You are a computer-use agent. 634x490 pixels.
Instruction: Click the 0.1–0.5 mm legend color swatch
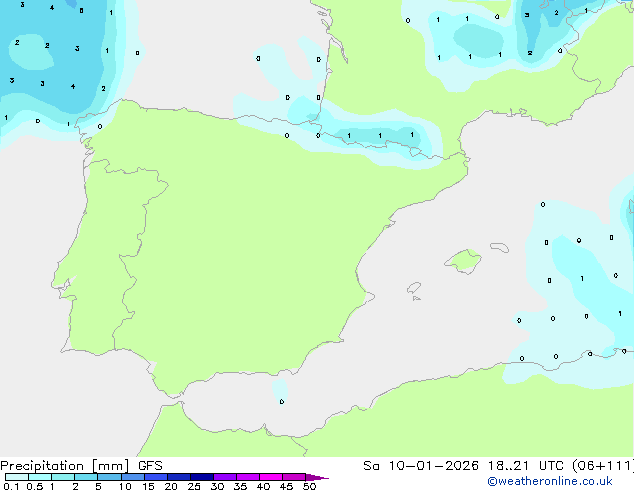[x=17, y=477]
